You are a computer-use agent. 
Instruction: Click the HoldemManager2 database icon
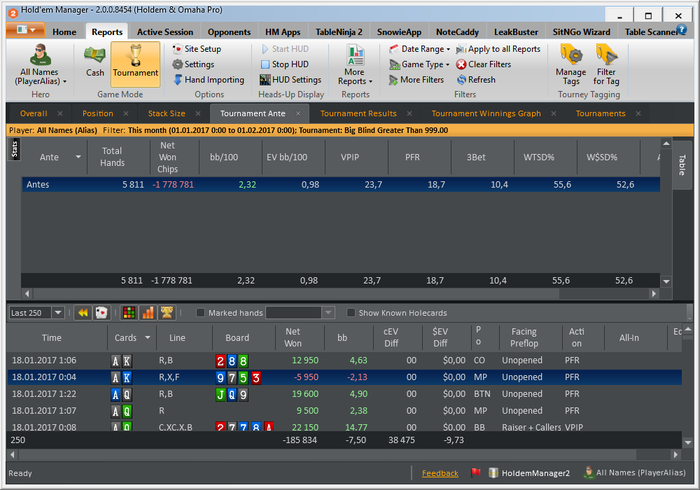[493, 473]
